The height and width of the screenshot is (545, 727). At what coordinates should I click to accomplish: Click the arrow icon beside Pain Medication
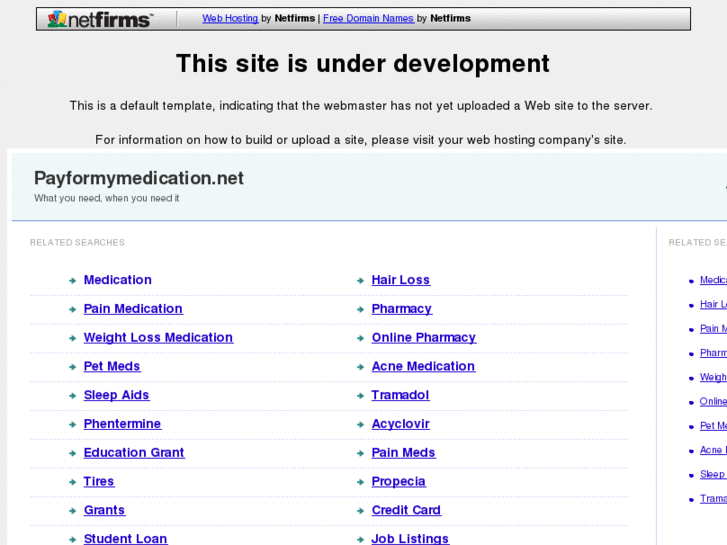(72, 309)
